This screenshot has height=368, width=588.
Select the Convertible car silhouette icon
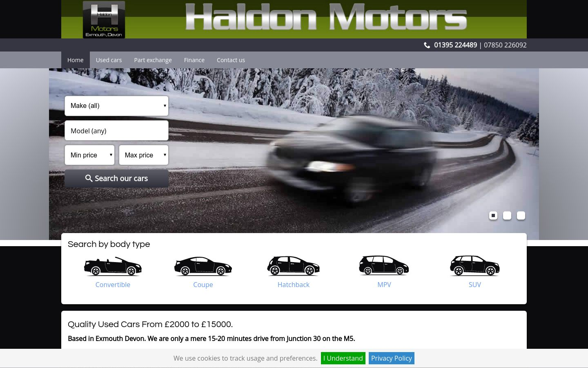point(113,266)
